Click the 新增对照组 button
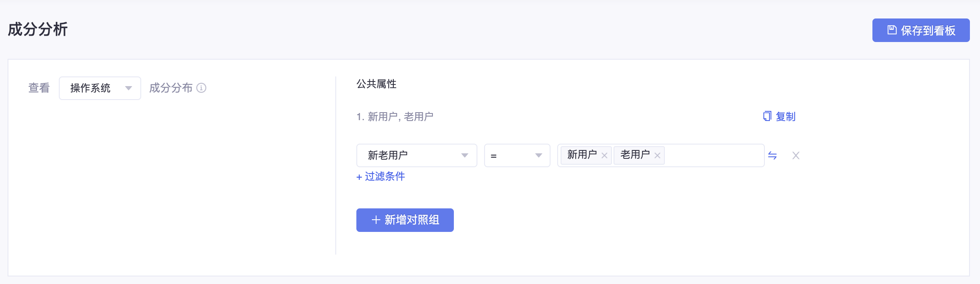 tap(405, 220)
